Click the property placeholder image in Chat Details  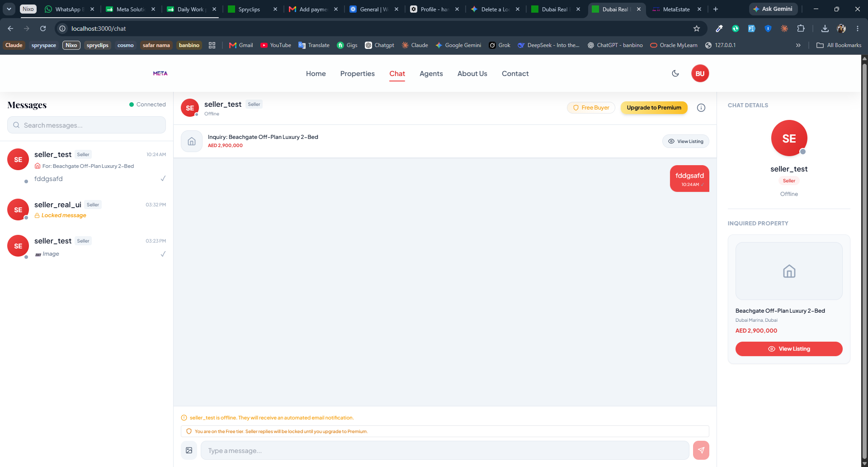pos(789,271)
